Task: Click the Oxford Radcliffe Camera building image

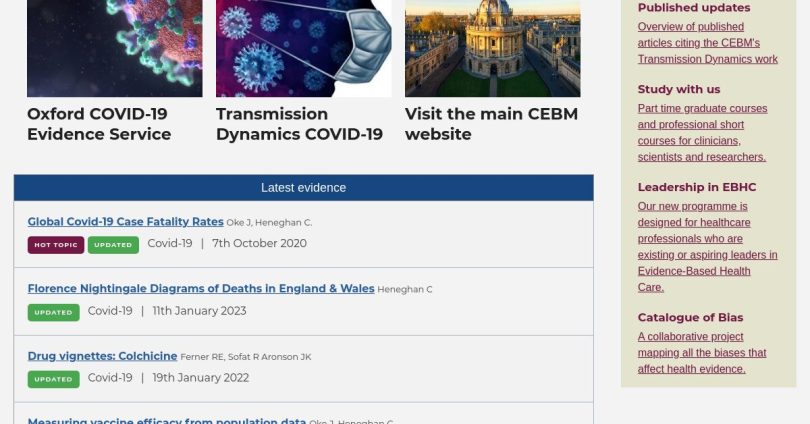Action: pyautogui.click(x=492, y=48)
